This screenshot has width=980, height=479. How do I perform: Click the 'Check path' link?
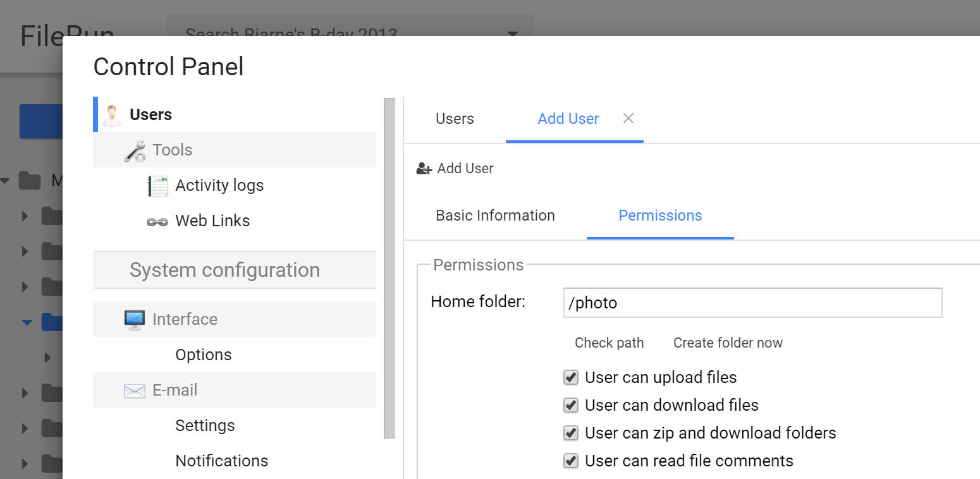pyautogui.click(x=609, y=343)
